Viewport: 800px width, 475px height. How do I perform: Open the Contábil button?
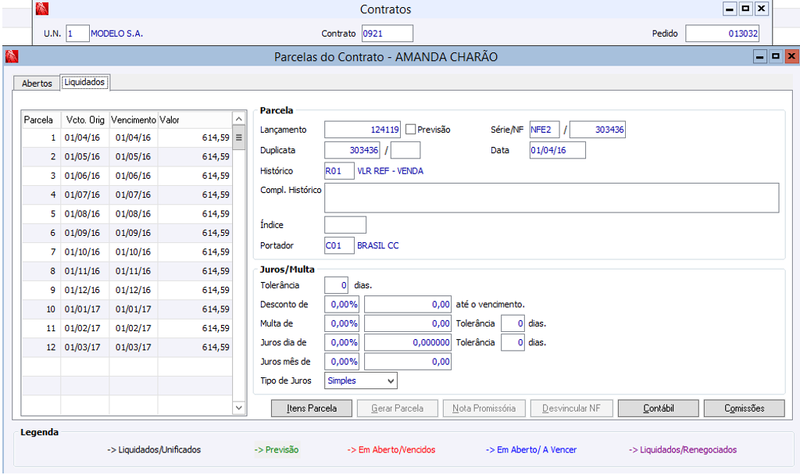(x=658, y=408)
